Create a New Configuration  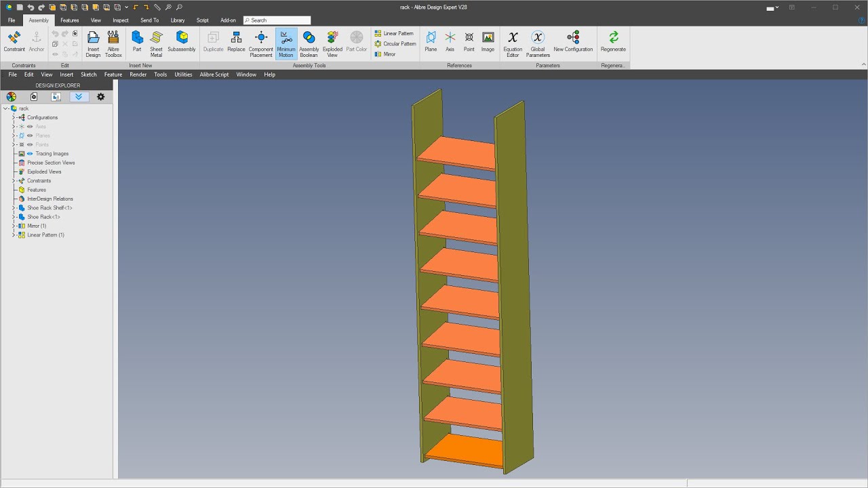pyautogui.click(x=573, y=41)
